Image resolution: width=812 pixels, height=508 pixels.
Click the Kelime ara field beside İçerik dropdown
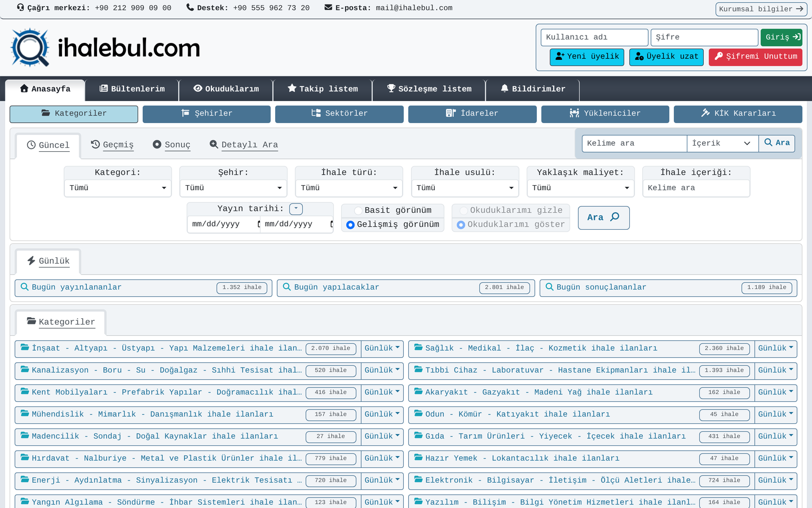634,143
